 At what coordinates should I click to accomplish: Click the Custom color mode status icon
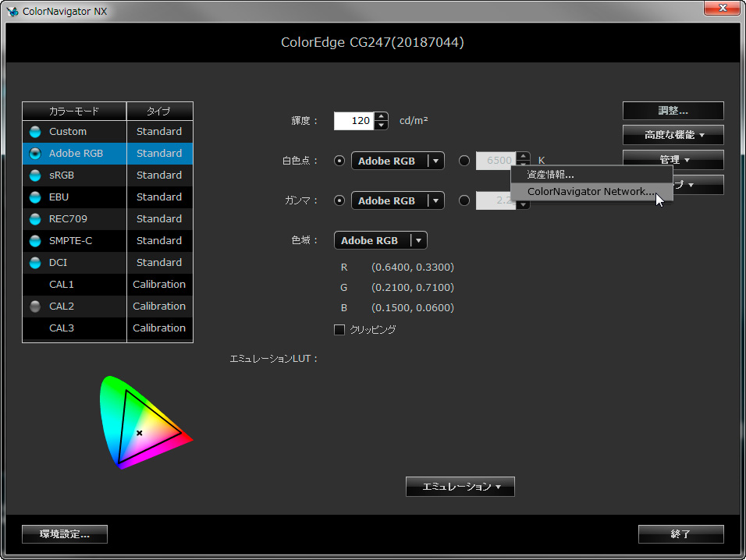[35, 132]
